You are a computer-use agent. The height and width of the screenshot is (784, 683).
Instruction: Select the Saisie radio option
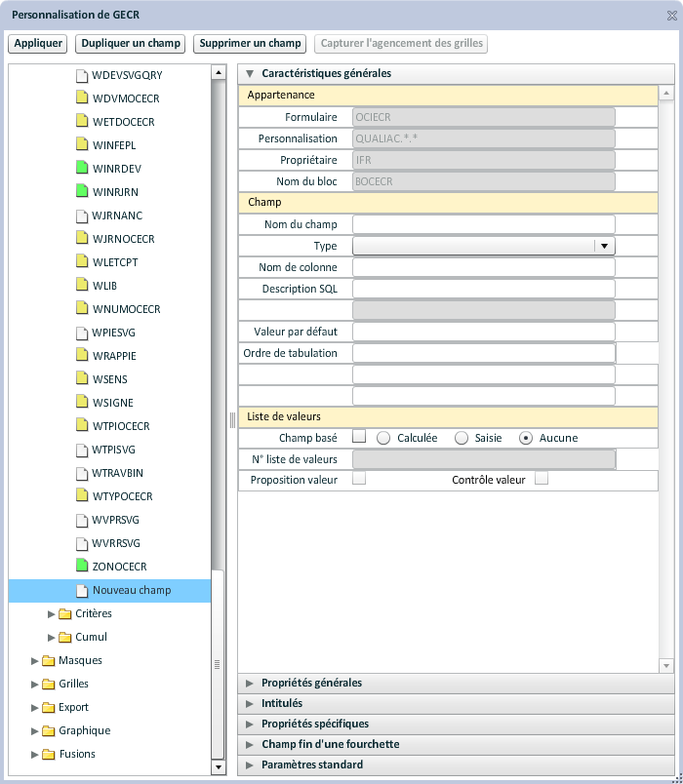click(x=462, y=438)
